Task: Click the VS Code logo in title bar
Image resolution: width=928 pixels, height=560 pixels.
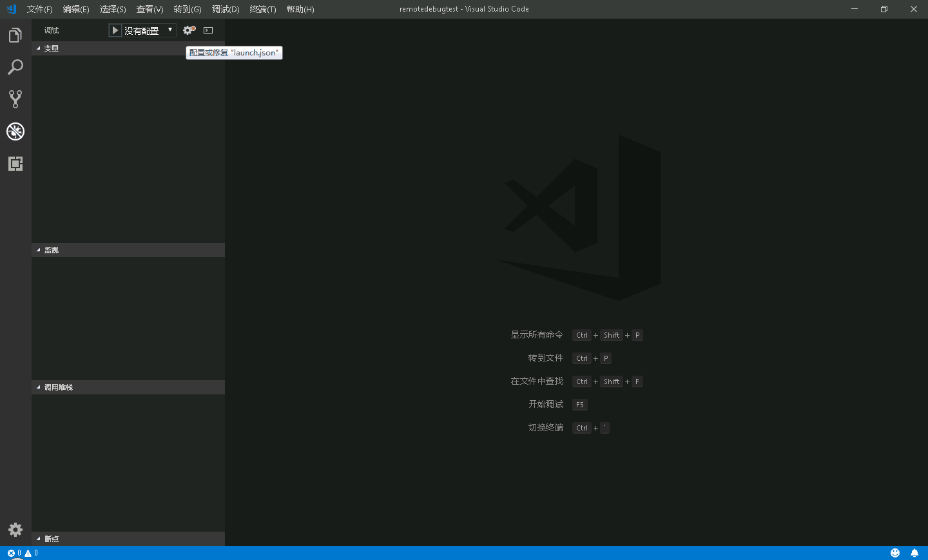Action: click(x=11, y=9)
